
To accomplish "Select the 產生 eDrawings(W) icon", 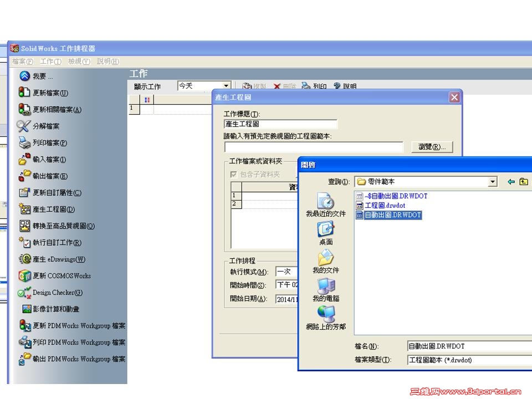I will (x=25, y=259).
